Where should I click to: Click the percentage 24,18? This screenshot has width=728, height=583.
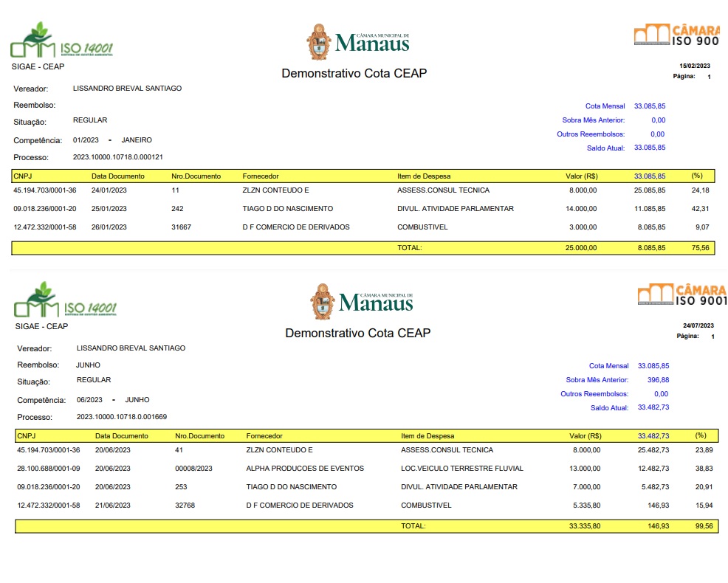[x=700, y=190]
